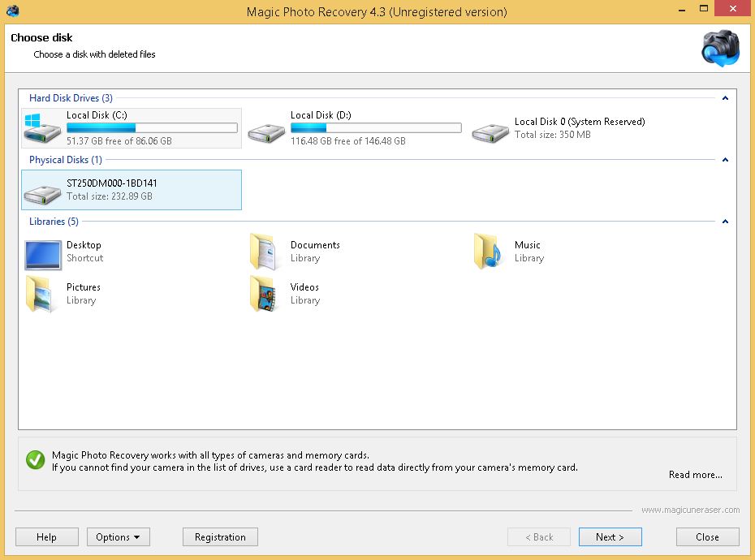755x560 pixels.
Task: Click the Libraries (5) heading
Action: click(x=54, y=222)
